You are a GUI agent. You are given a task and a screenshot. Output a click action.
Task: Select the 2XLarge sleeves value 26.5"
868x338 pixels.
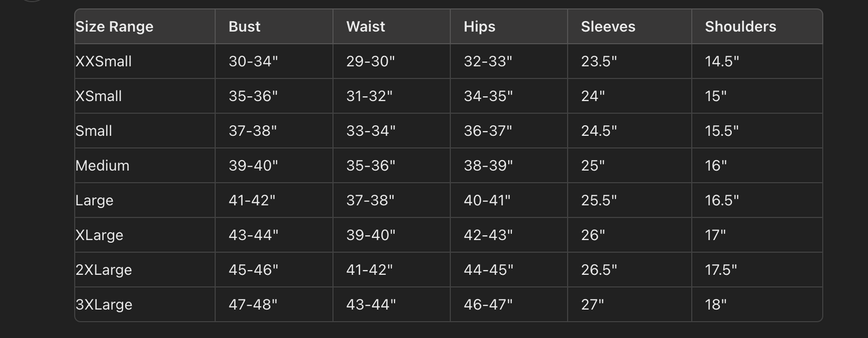(599, 269)
